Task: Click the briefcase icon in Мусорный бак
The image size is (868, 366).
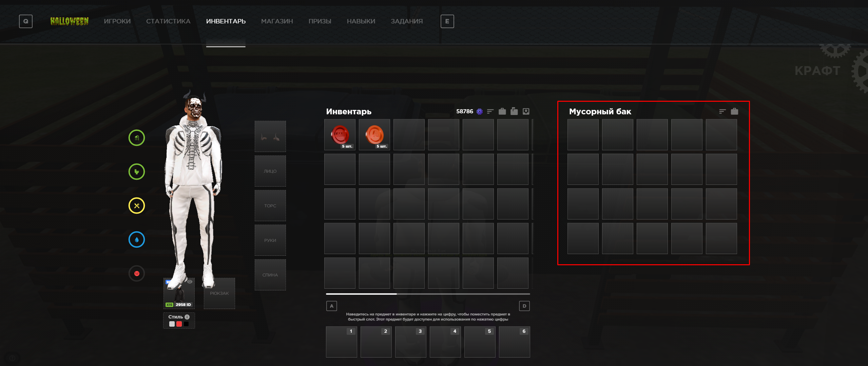Action: pyautogui.click(x=734, y=112)
